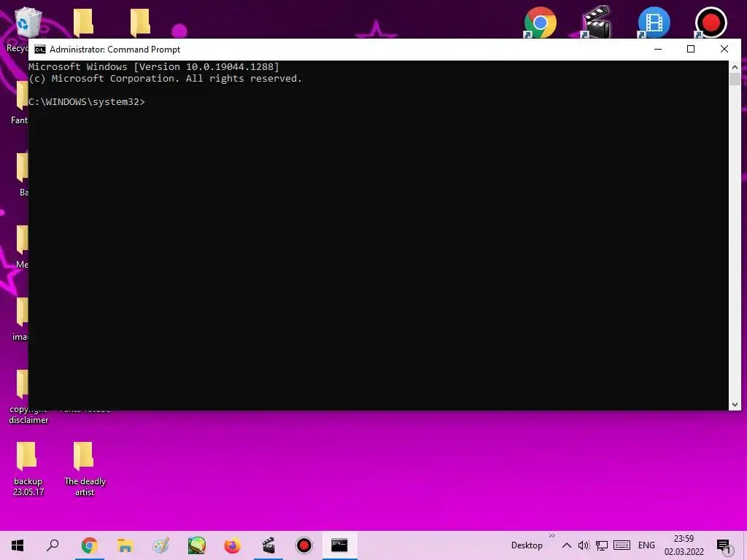Launch Firefox from the taskbar
The image size is (747, 560).
[x=232, y=545]
